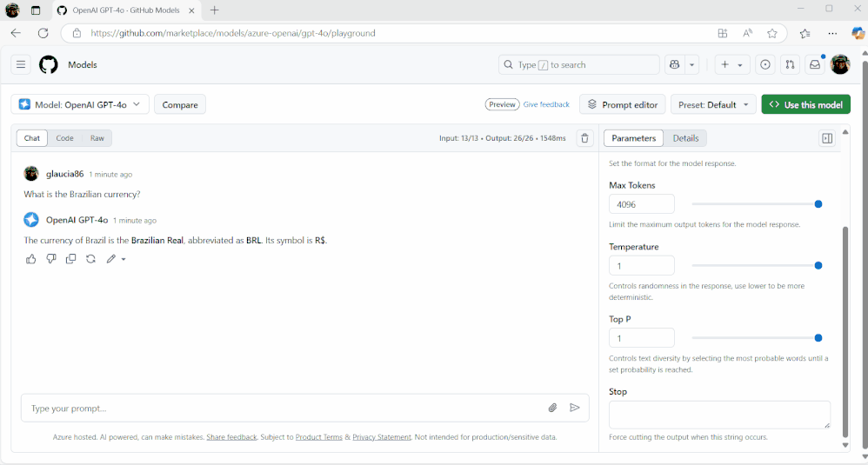The width and height of the screenshot is (868, 465).
Task: Open the GitHub hamburger navigation menu
Action: click(x=21, y=64)
